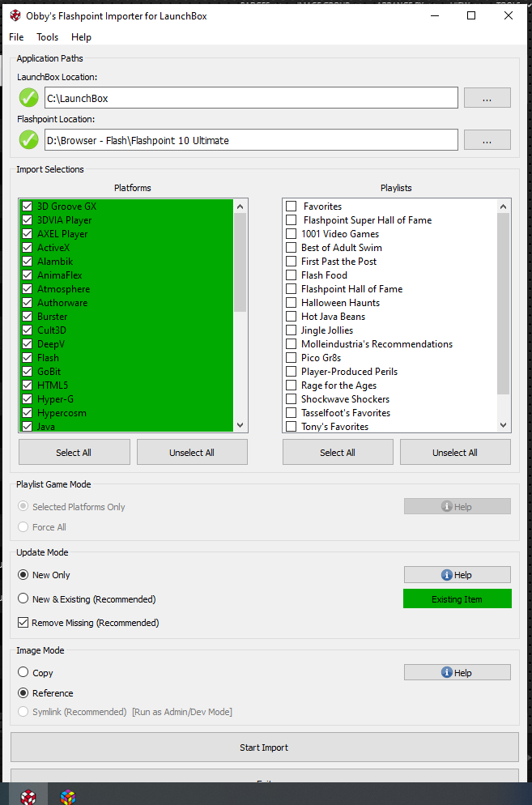Viewport: 532px width, 805px height.
Task: Select New & Existing (Recommended) update mode
Action: (23, 598)
